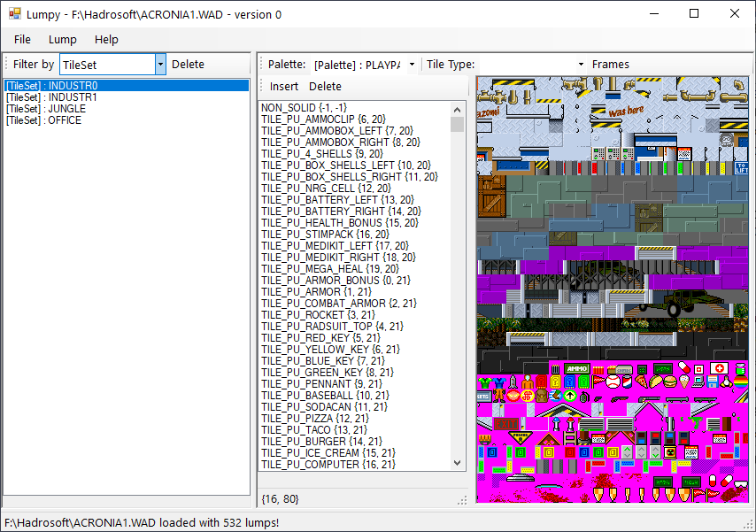Viewport: 756px width, 532px height.
Task: Select the green AMMO box tile
Action: (577, 368)
